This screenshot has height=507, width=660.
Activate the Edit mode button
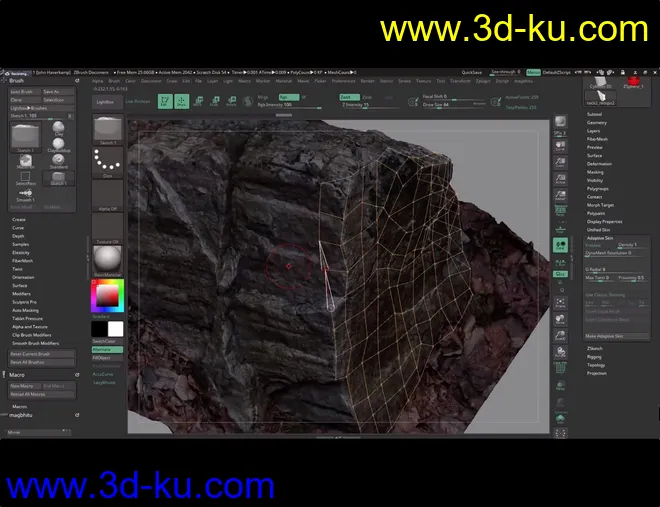(x=165, y=101)
